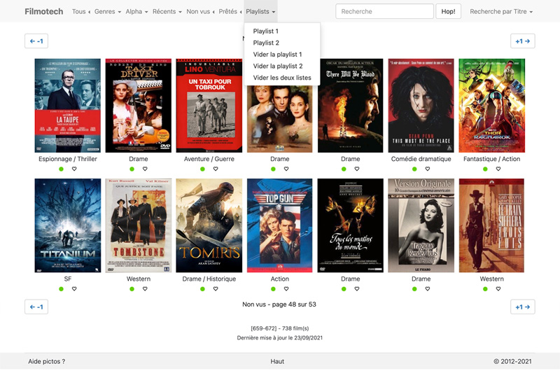The width and height of the screenshot is (560, 392).
Task: Click the Non vus nav item
Action: coord(200,11)
